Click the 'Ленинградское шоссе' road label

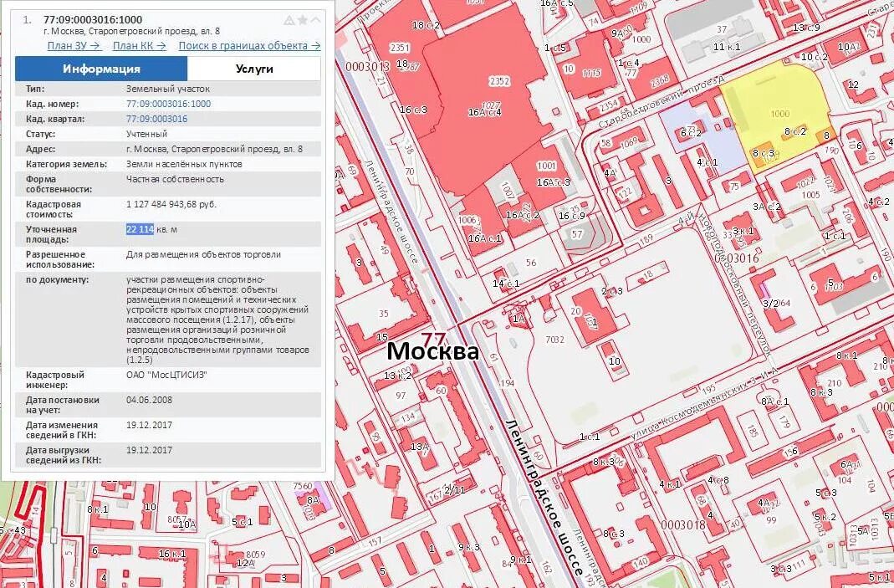544,497
